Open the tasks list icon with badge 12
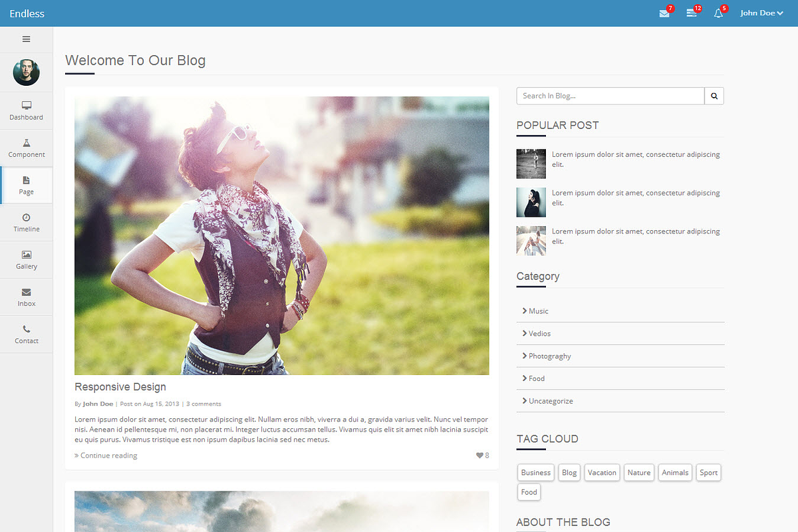This screenshot has width=798, height=532. [x=692, y=13]
